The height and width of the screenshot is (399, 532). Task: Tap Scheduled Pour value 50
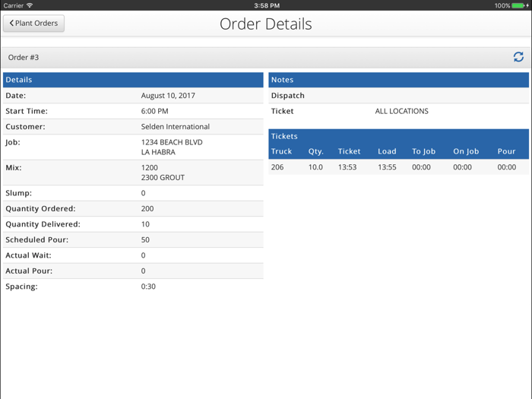[x=145, y=240]
